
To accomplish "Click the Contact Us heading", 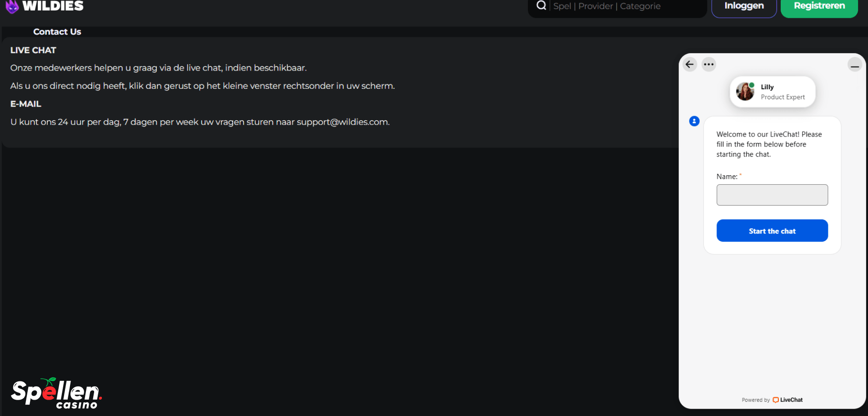I will (x=57, y=32).
